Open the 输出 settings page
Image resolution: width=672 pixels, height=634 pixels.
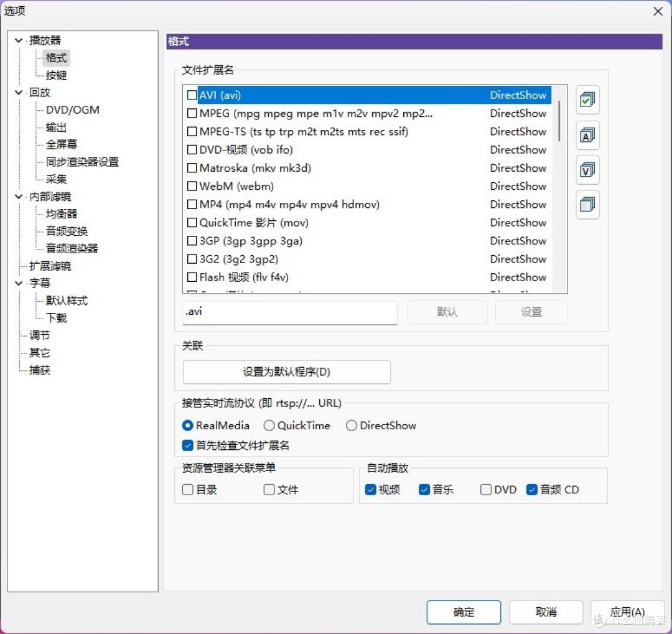56,128
